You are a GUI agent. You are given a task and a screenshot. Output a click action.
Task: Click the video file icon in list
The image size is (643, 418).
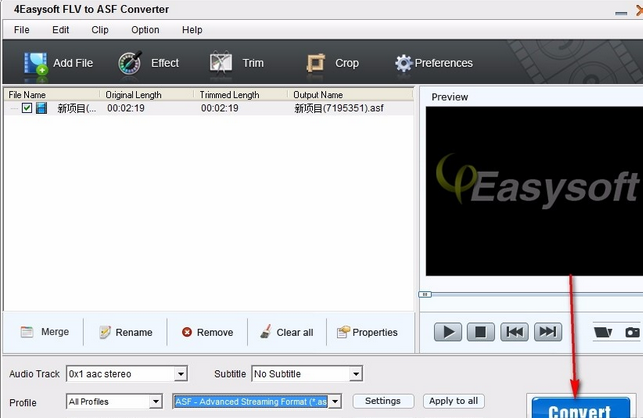(41, 108)
